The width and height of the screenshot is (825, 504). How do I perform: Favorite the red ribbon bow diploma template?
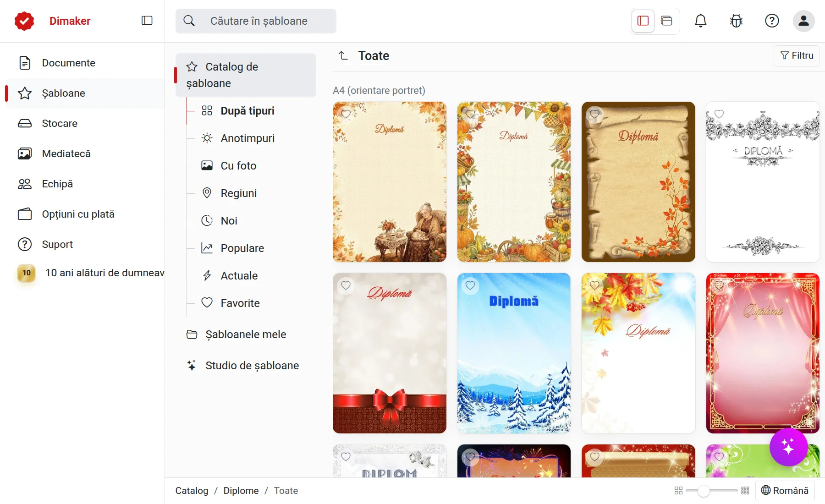346,285
